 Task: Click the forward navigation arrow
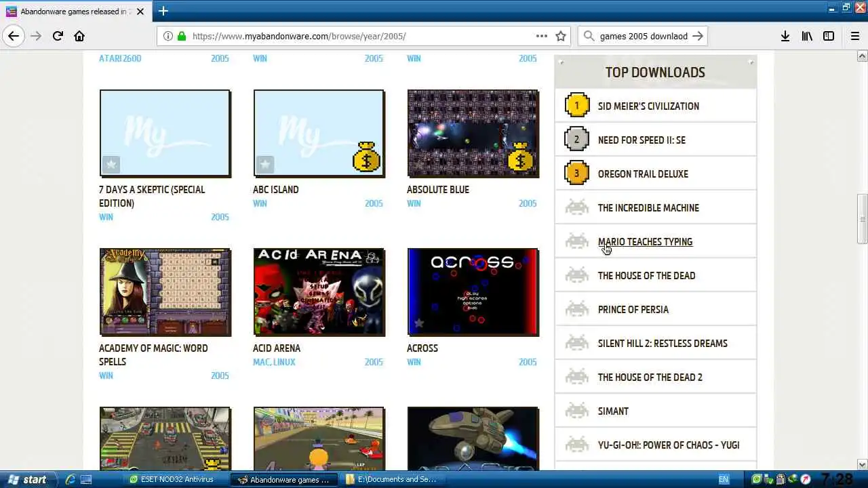(35, 36)
